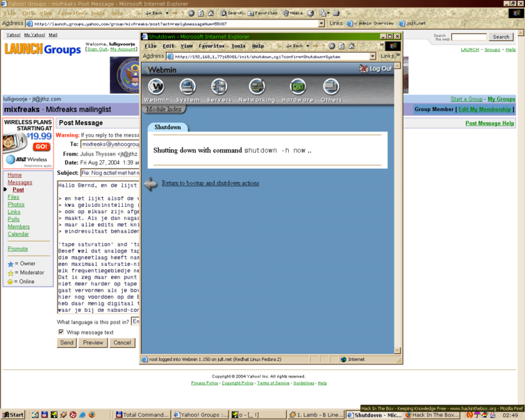Click the Firefox quick launch icon
Image resolution: width=525 pixels, height=420 pixels.
pyautogui.click(x=92, y=414)
